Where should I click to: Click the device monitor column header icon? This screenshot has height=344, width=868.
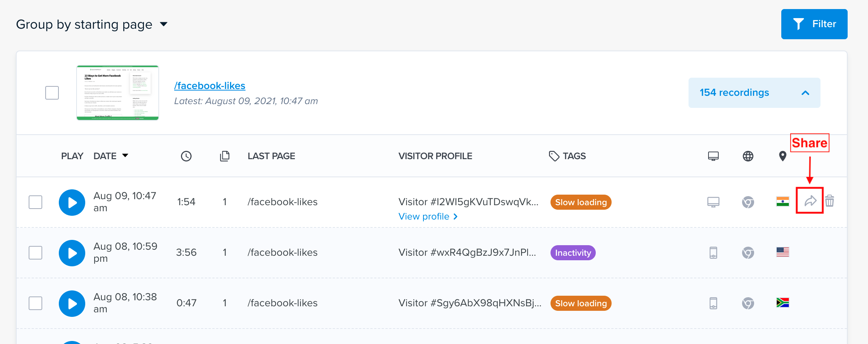pyautogui.click(x=713, y=156)
